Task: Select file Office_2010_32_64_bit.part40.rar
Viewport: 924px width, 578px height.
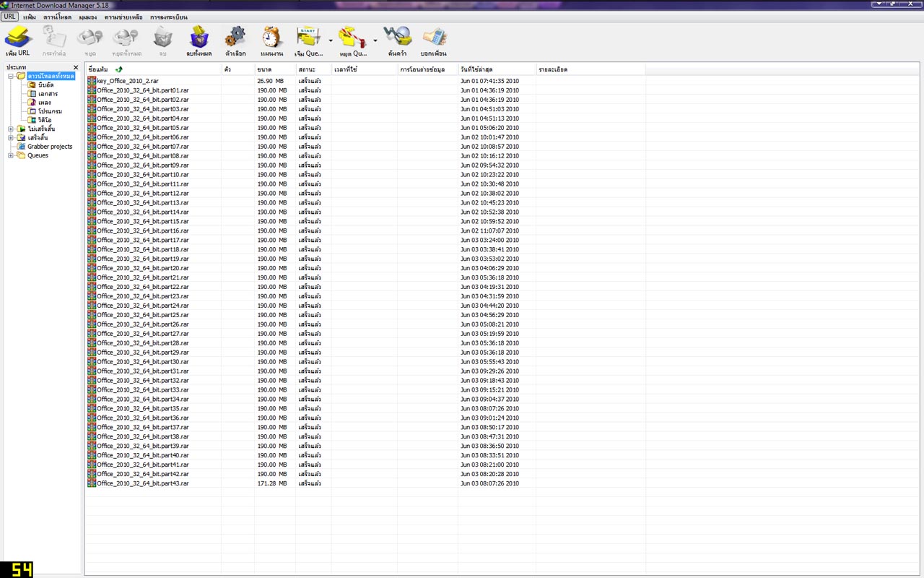Action: pyautogui.click(x=143, y=455)
